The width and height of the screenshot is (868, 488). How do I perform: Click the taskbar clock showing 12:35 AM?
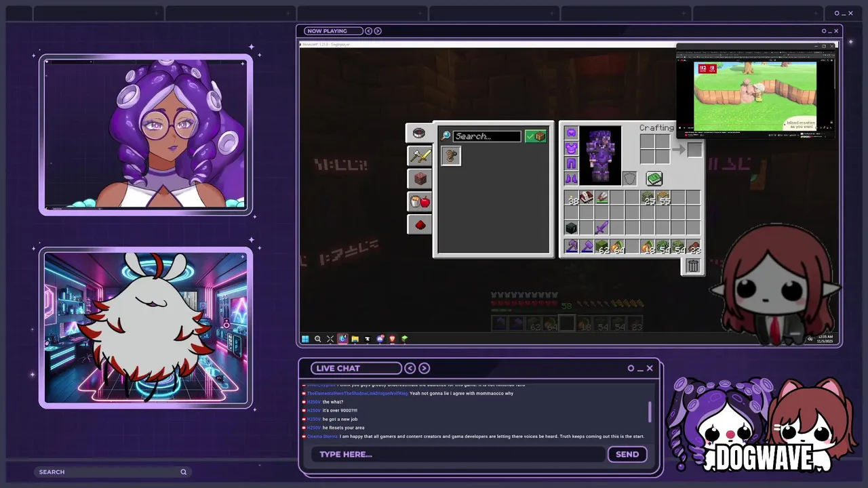point(825,339)
